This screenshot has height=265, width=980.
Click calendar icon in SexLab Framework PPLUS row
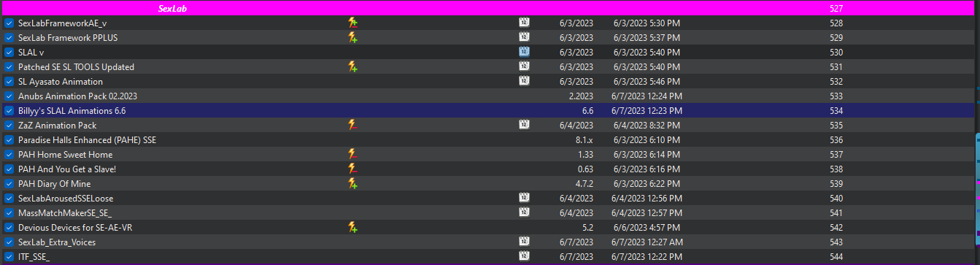tap(523, 37)
